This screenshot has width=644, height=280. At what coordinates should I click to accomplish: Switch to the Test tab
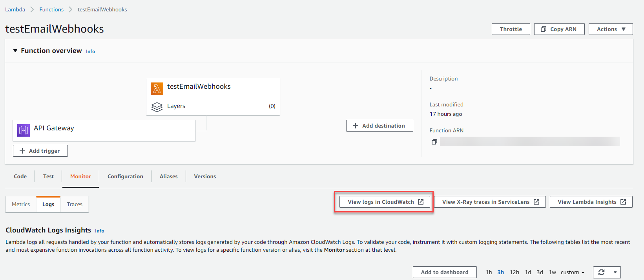point(49,176)
